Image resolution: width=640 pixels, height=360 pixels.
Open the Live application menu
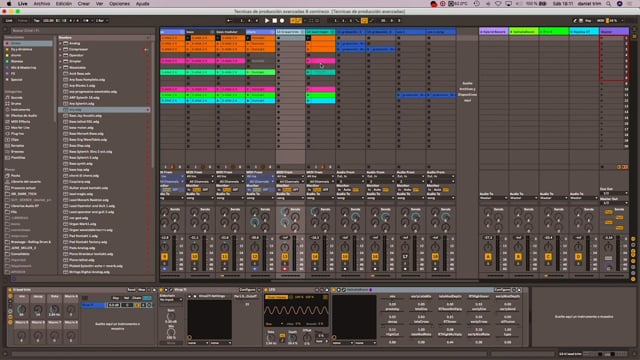pyautogui.click(x=23, y=4)
